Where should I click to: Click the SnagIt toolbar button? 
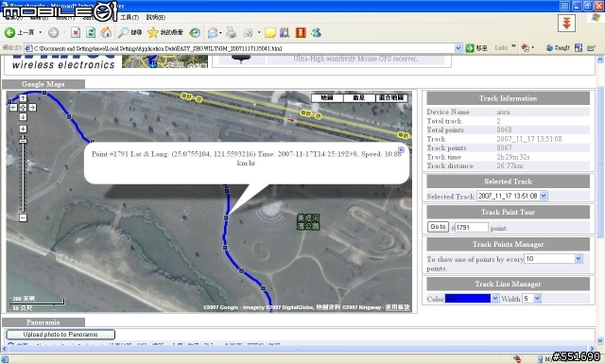pyautogui.click(x=558, y=48)
